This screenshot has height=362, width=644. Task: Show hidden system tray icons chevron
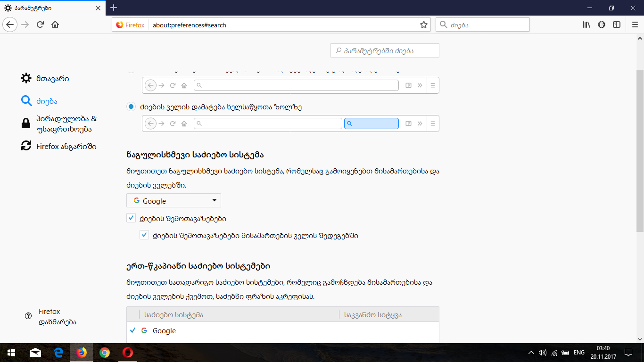(531, 353)
